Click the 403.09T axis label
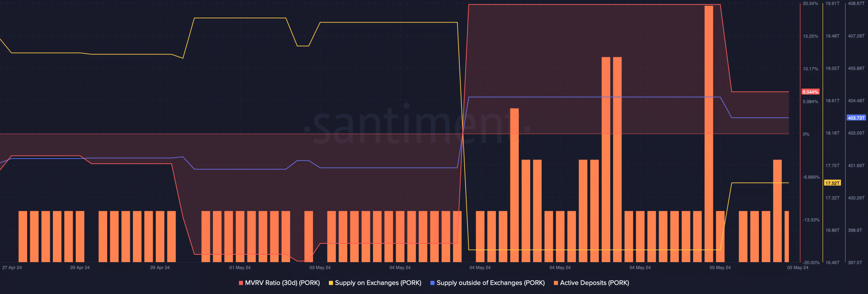 coord(856,133)
